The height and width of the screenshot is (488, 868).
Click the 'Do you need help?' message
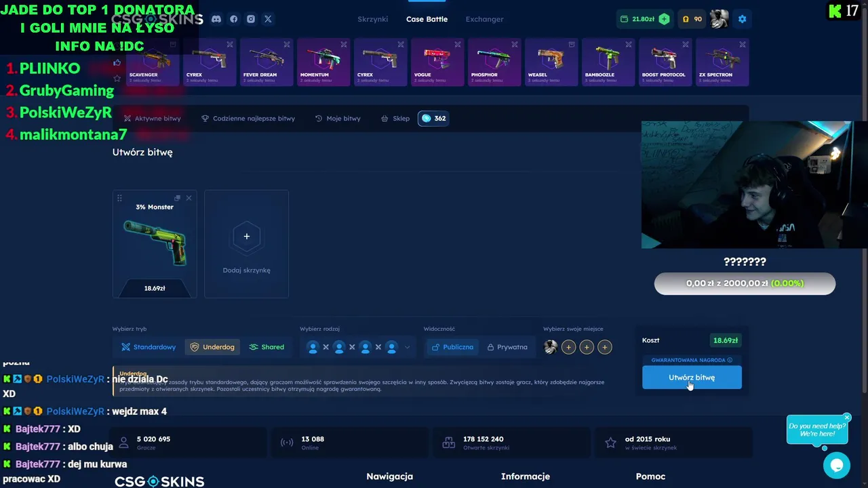pyautogui.click(x=817, y=430)
